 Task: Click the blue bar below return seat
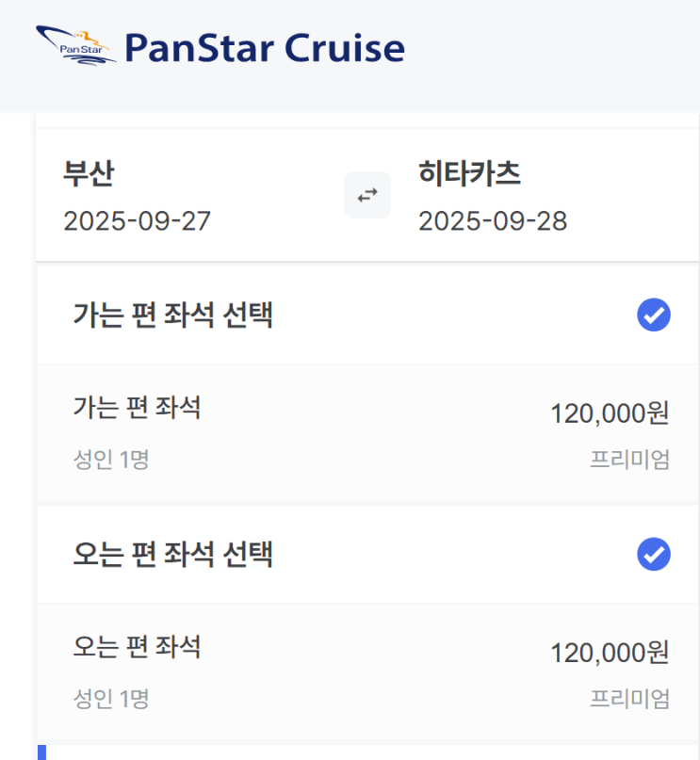click(41, 752)
